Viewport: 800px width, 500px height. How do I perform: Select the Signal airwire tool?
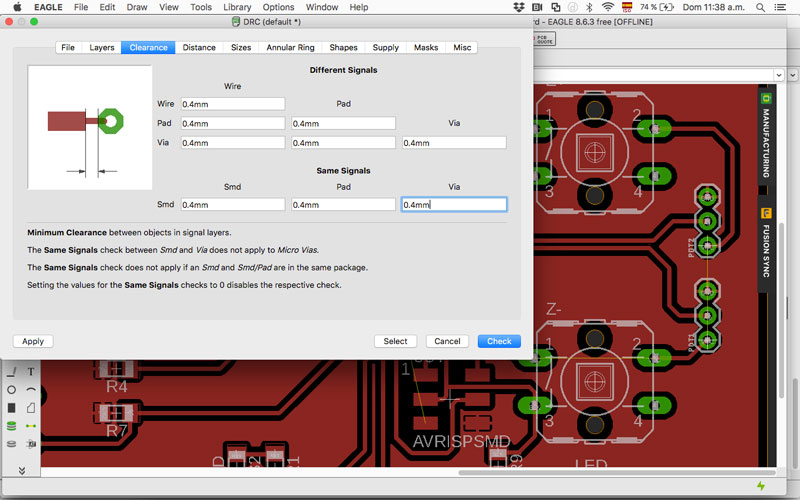(x=31, y=426)
